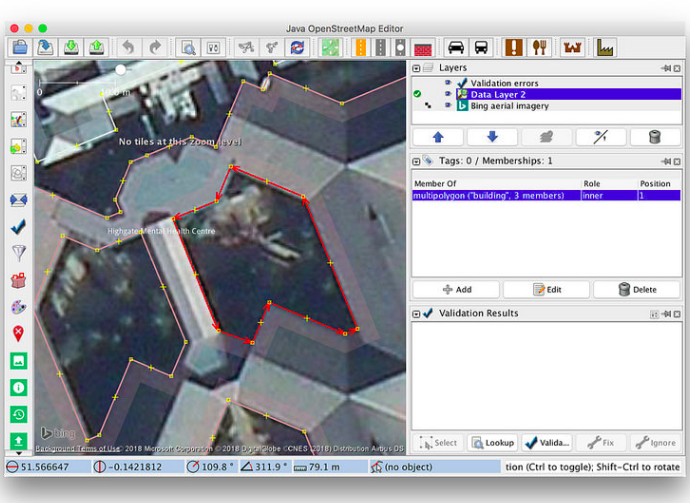Click the Undo arrow in the toolbar

tap(127, 47)
